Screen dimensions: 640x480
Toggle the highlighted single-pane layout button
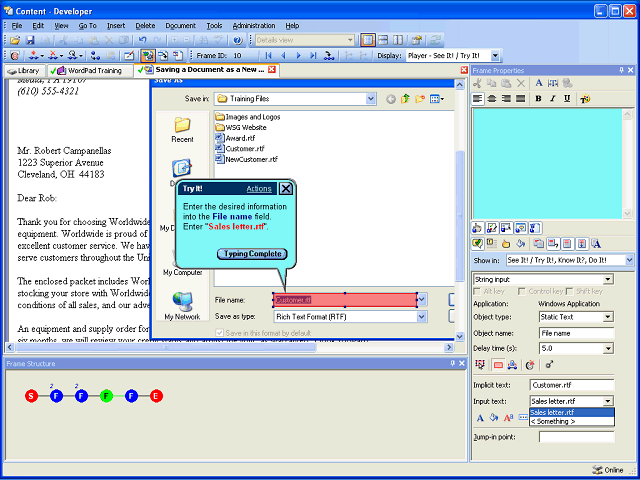coord(368,40)
